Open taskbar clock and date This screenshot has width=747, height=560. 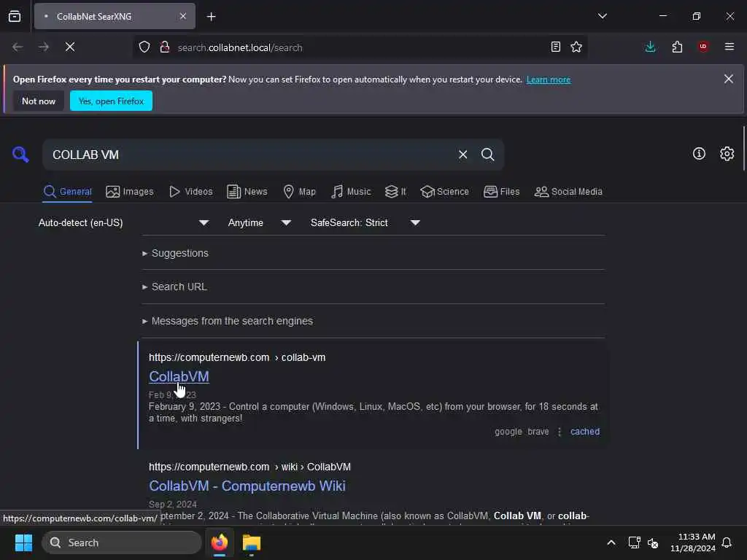(x=693, y=542)
